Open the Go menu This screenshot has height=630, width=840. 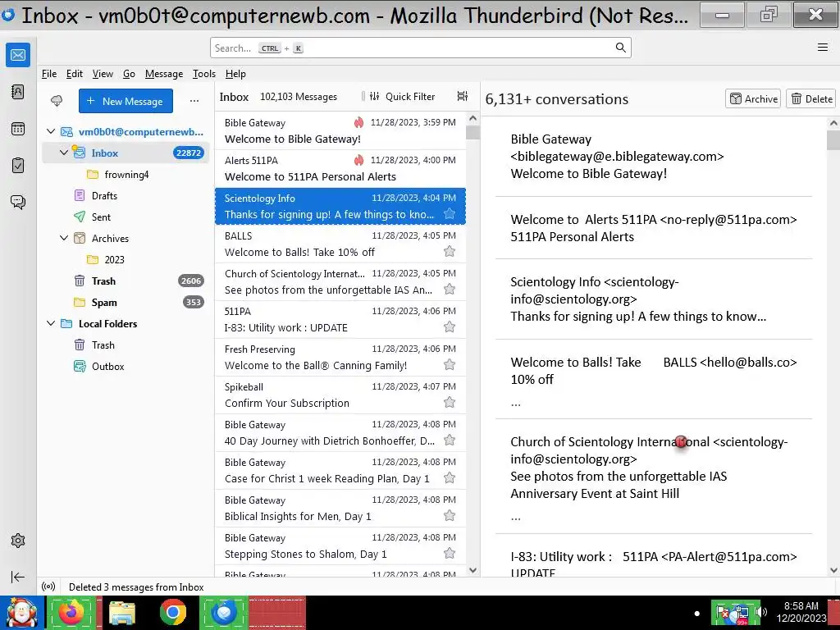tap(129, 74)
